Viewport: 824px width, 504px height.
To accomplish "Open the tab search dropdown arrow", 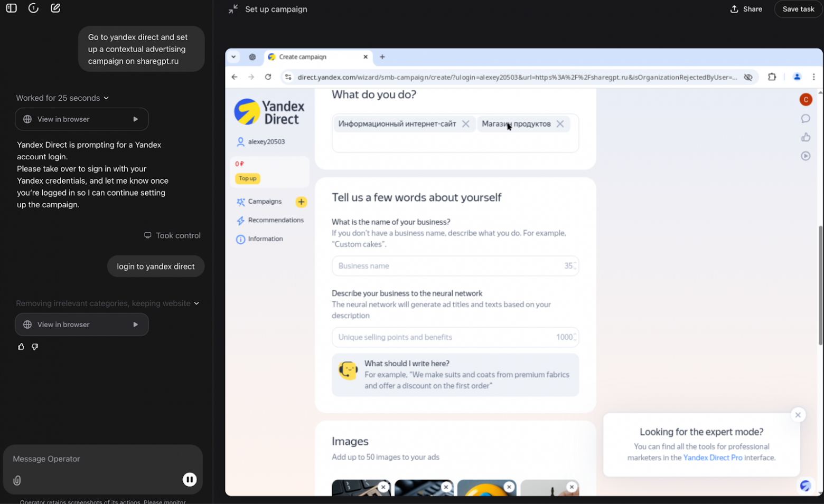I will click(233, 57).
